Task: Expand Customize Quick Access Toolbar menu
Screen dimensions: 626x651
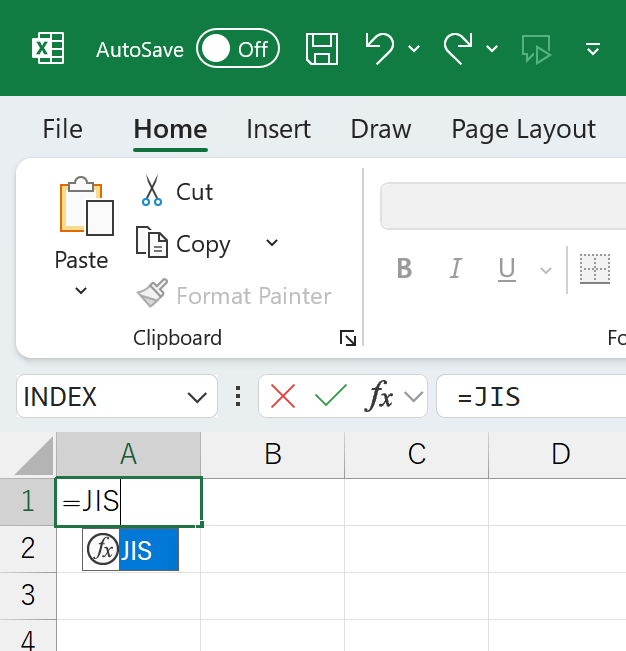Action: pyautogui.click(x=593, y=48)
